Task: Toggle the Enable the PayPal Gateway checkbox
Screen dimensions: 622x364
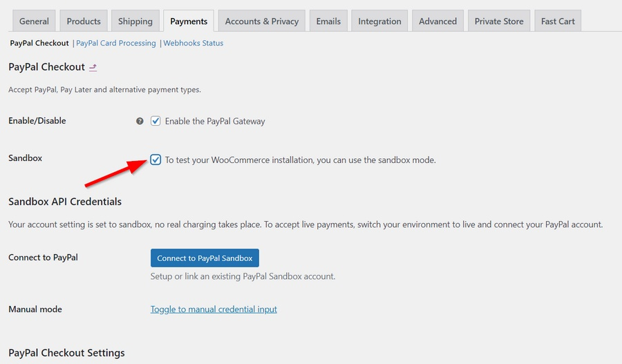Action: click(155, 121)
